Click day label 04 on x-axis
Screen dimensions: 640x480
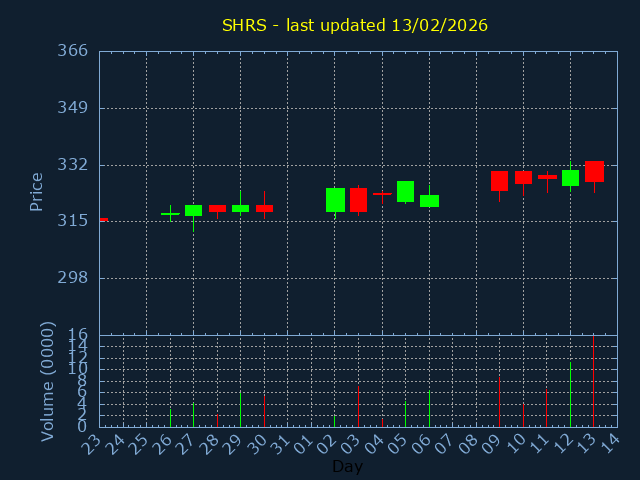coord(374,444)
